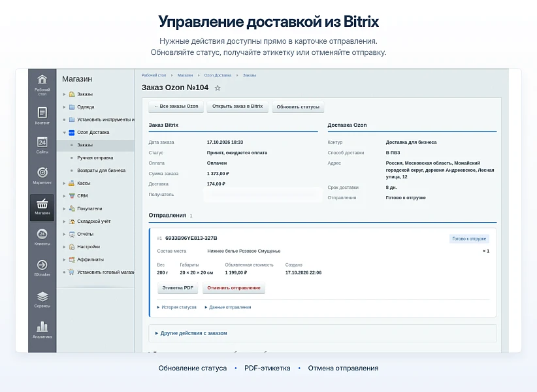Open the Контент sidebar section
537x392 pixels.
point(42,116)
